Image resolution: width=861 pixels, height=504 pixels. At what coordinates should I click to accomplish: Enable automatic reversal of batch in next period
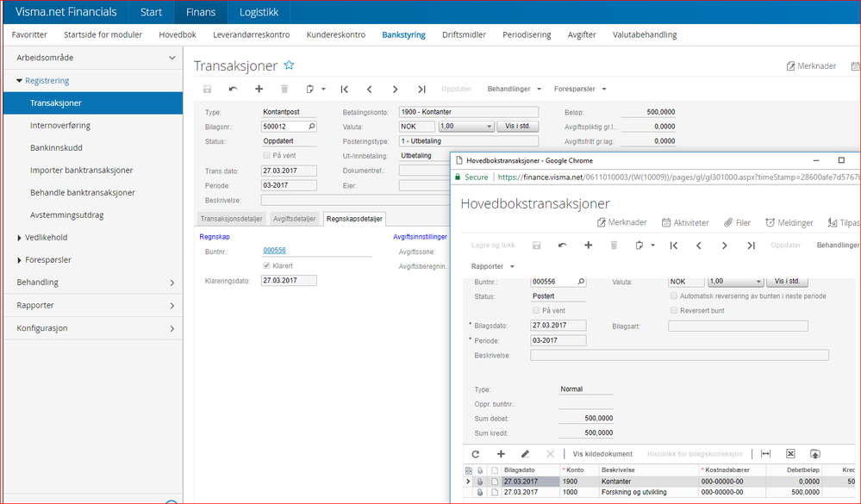[674, 296]
